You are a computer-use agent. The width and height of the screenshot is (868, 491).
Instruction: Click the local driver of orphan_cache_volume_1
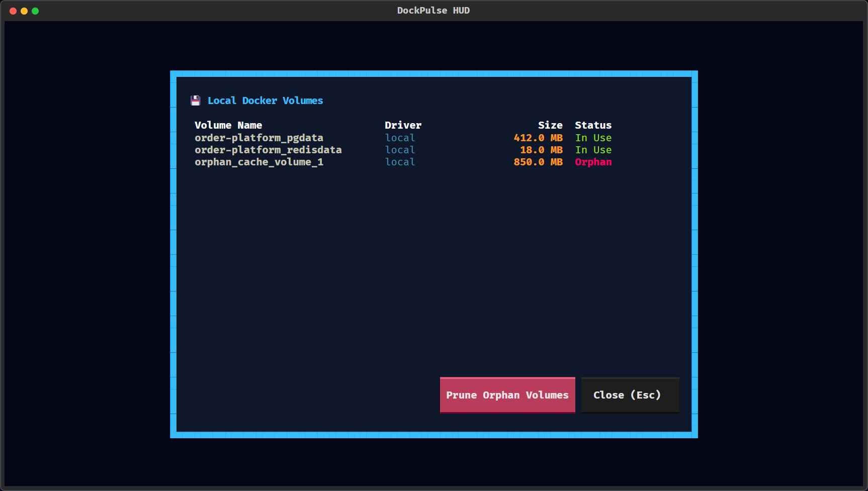point(400,162)
